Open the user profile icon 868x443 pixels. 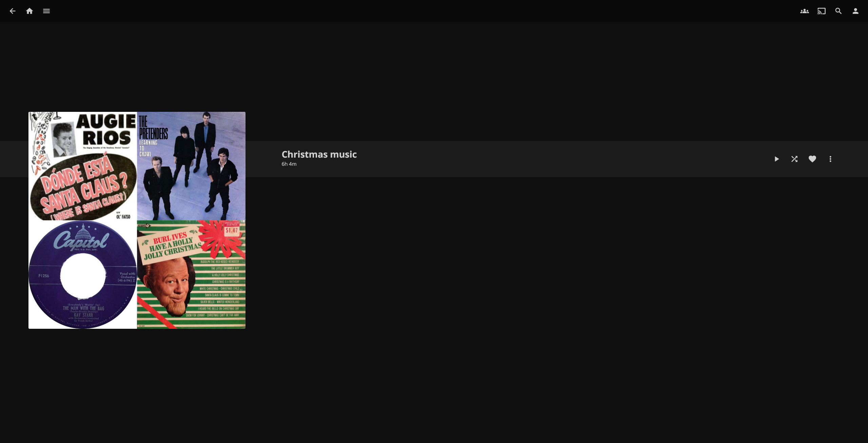[x=855, y=11]
